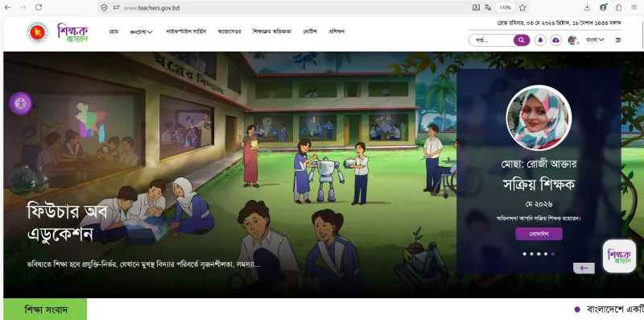Select the fifth active carousel dot
The image size is (644, 320).
click(x=553, y=254)
